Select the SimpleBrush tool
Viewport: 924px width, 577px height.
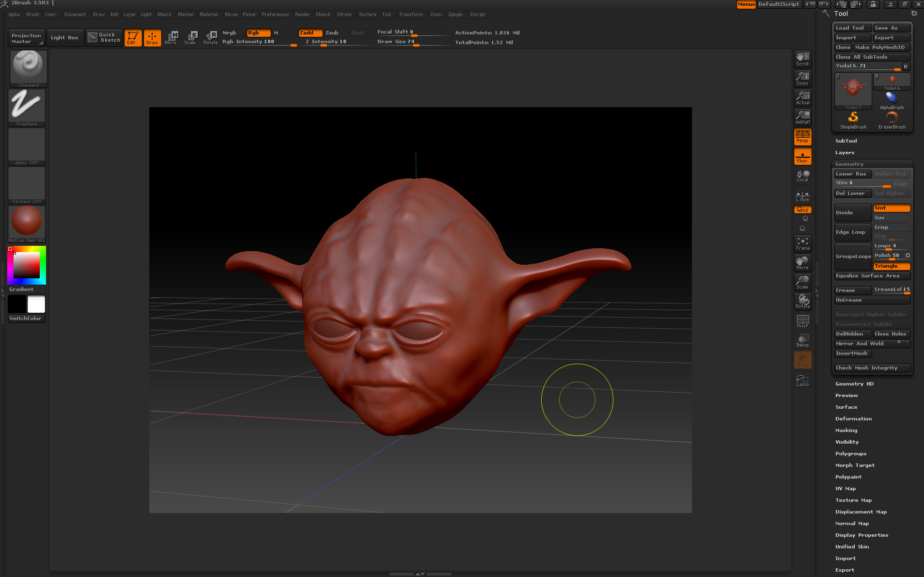(853, 120)
